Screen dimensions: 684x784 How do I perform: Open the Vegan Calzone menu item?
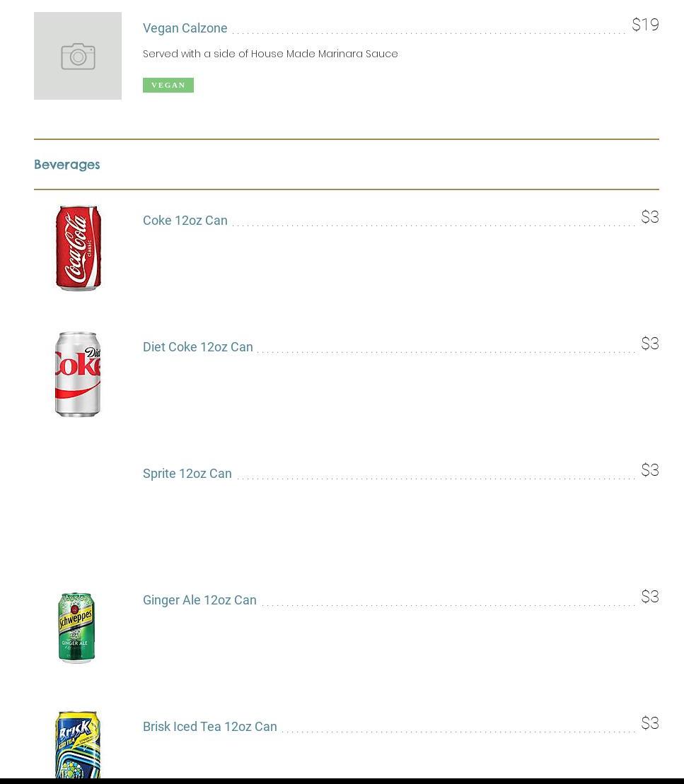click(x=185, y=28)
